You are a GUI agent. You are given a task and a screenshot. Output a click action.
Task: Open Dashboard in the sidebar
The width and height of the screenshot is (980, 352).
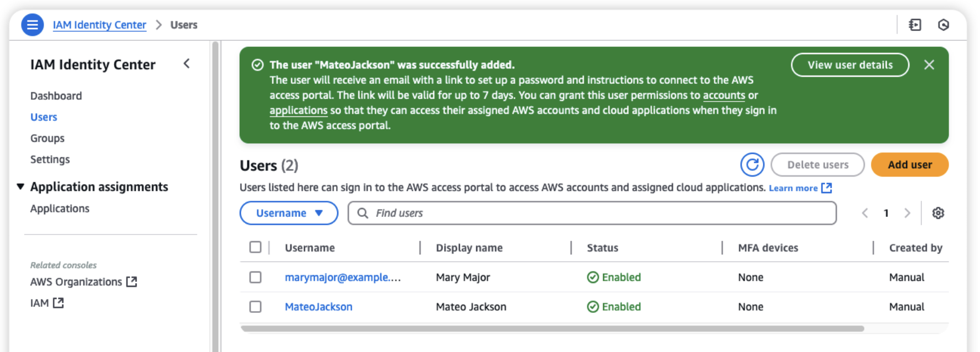[x=56, y=96]
